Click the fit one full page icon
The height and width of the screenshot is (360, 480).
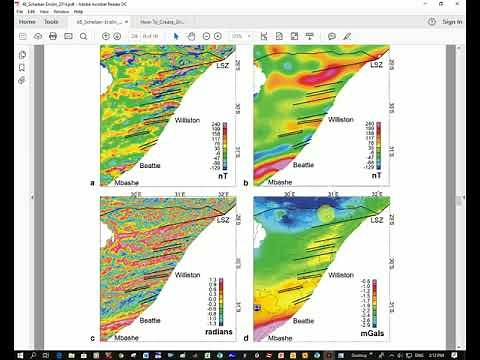click(x=279, y=36)
